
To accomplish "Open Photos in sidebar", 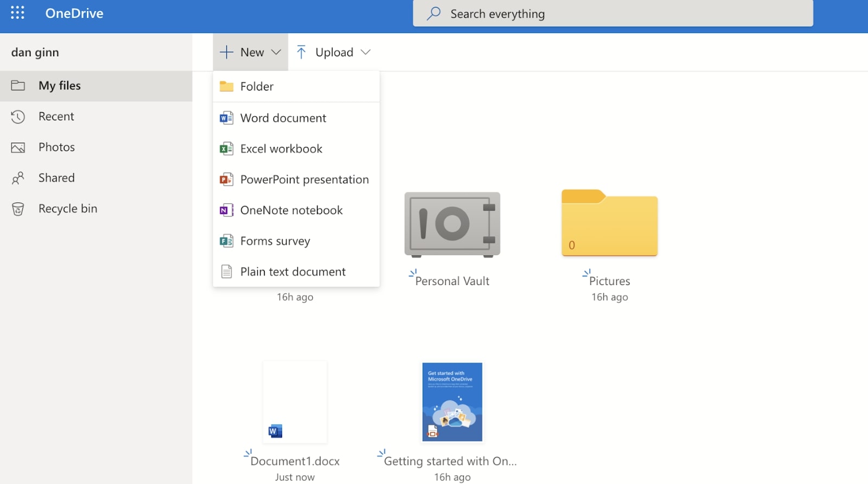I will (x=96, y=147).
